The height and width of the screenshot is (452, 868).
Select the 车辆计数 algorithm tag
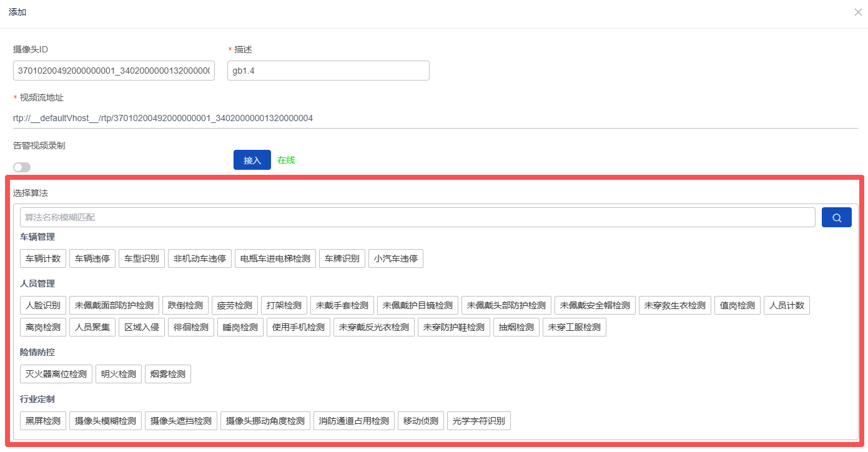43,258
